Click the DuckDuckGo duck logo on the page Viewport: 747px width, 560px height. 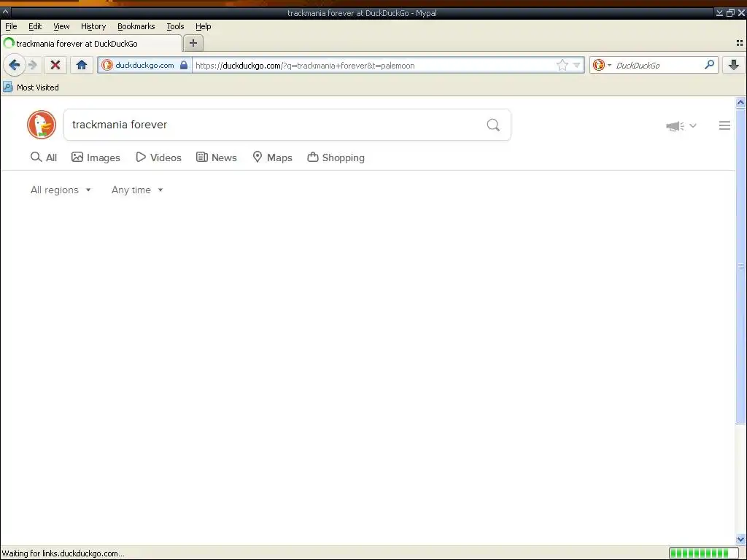pyautogui.click(x=42, y=125)
